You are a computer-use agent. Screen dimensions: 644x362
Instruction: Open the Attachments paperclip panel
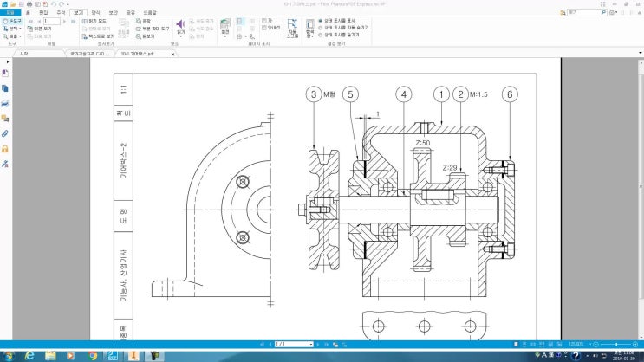click(5, 133)
